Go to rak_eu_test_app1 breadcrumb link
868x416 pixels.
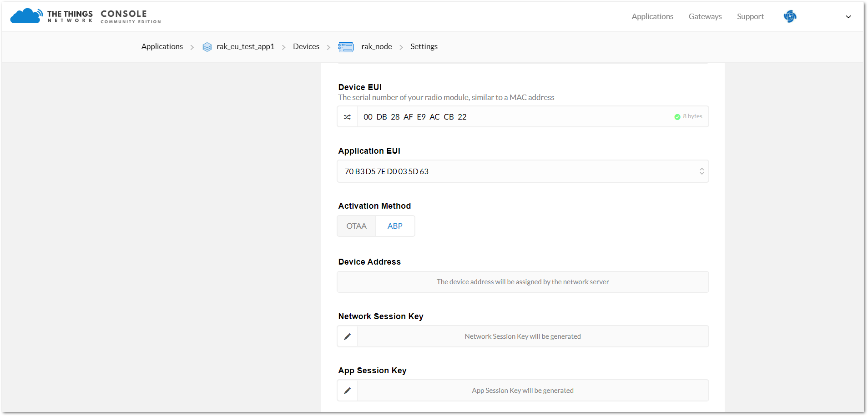(246, 46)
